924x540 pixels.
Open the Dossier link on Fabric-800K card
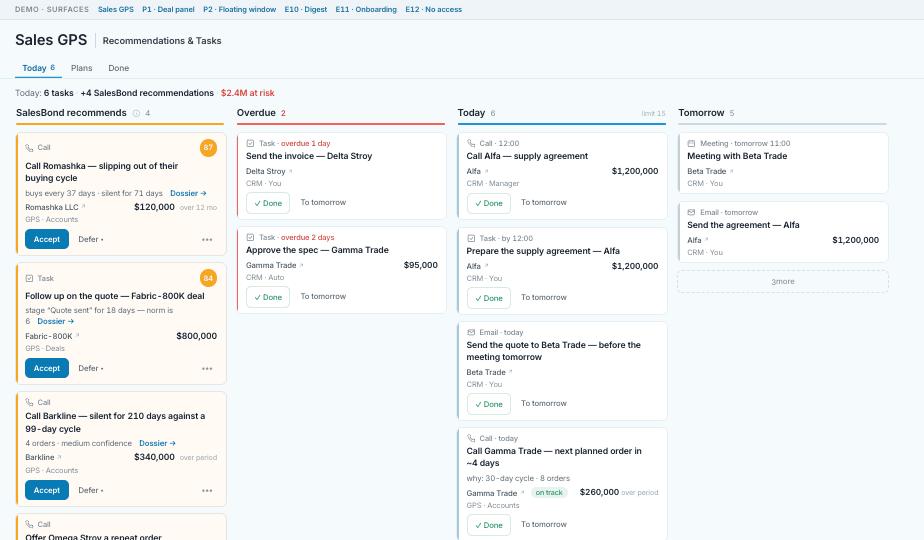click(x=55, y=321)
